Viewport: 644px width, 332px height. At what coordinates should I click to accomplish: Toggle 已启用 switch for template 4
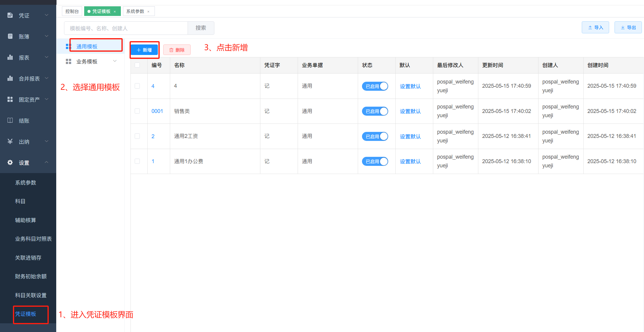point(375,86)
